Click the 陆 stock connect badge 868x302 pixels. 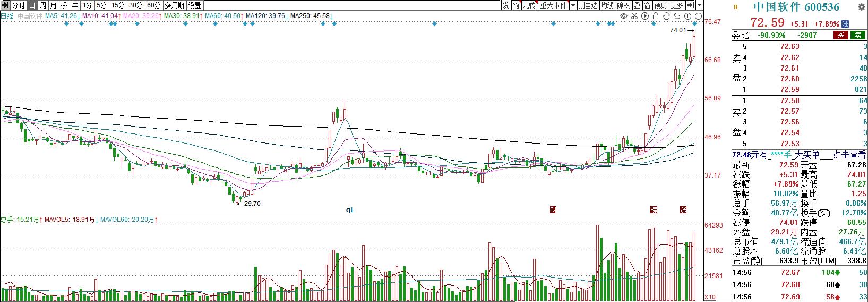(846, 24)
